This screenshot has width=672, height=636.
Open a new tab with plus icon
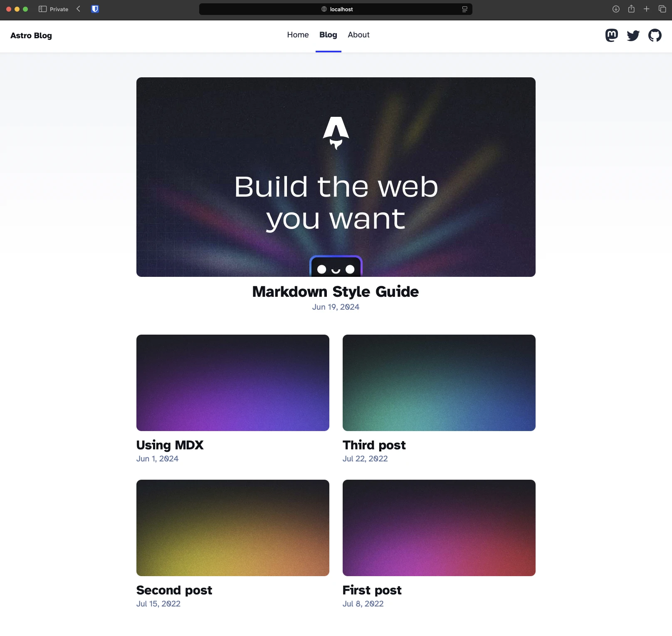coord(646,9)
